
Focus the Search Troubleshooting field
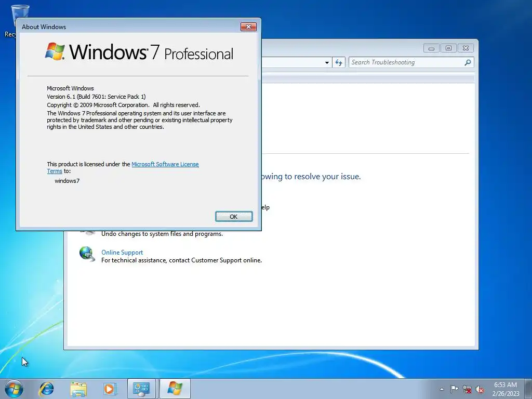406,62
